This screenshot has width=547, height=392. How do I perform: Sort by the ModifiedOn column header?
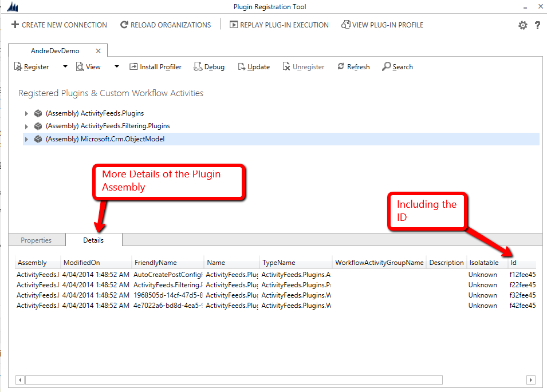(82, 263)
